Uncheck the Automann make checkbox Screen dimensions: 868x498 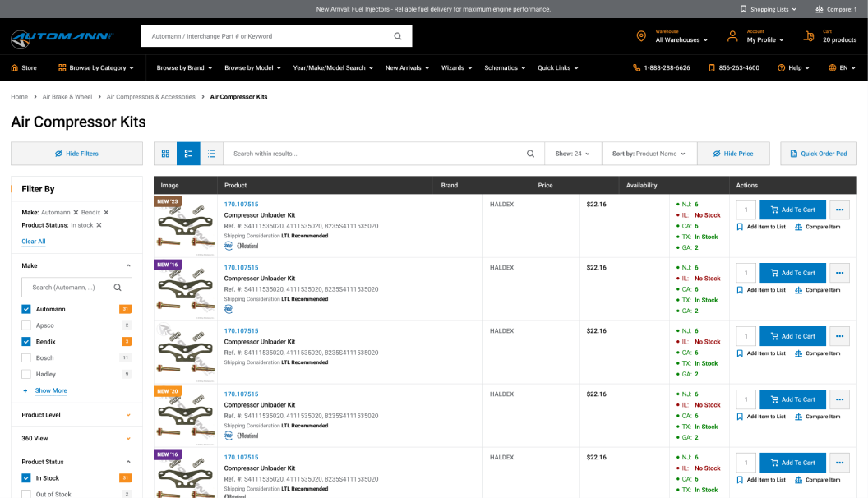(26, 309)
